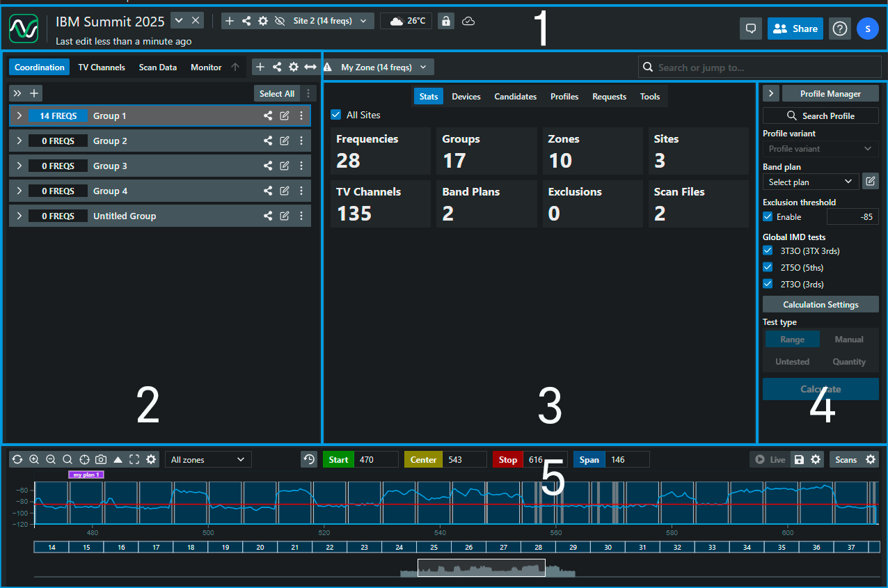Check the cloud sync status icon
Viewport: 888px width, 588px height.
point(469,21)
